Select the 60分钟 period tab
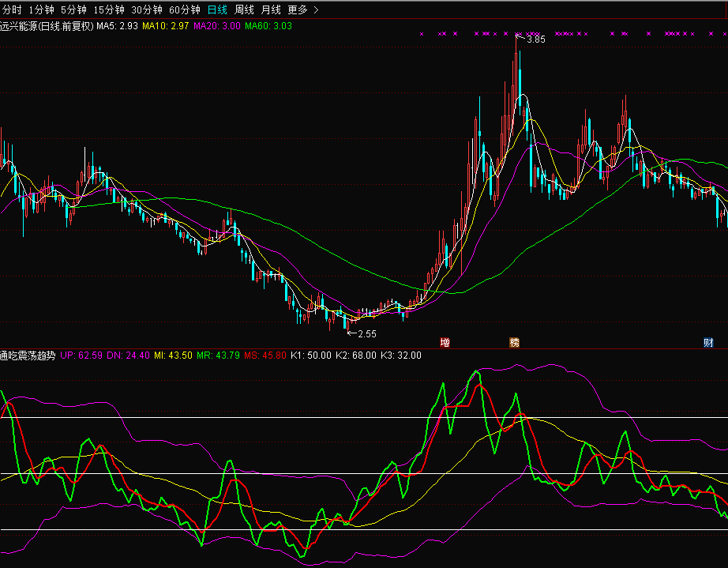 click(184, 9)
